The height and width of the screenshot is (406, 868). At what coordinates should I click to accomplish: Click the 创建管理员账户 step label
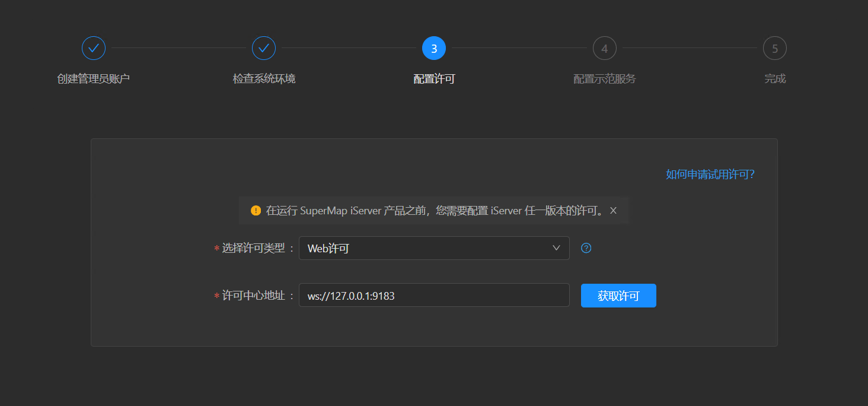click(94, 79)
